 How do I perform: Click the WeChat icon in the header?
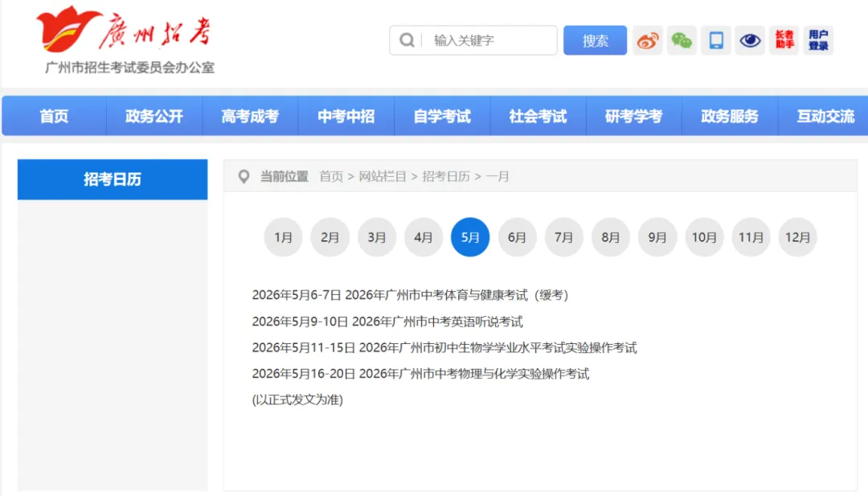pos(682,40)
